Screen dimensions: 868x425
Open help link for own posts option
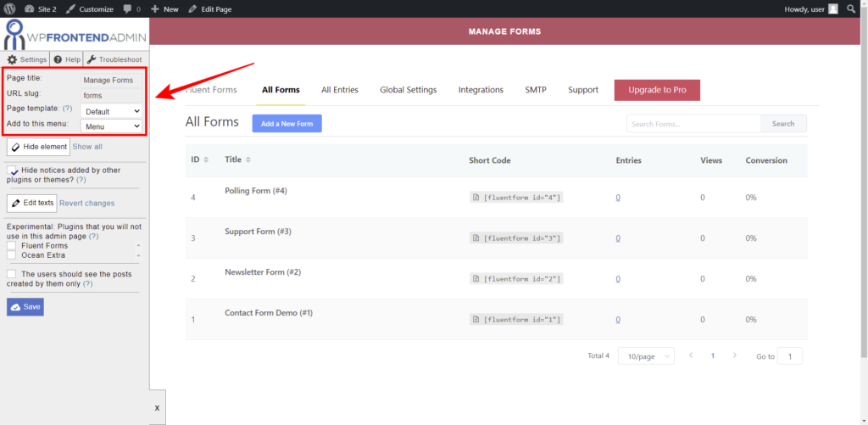point(87,283)
